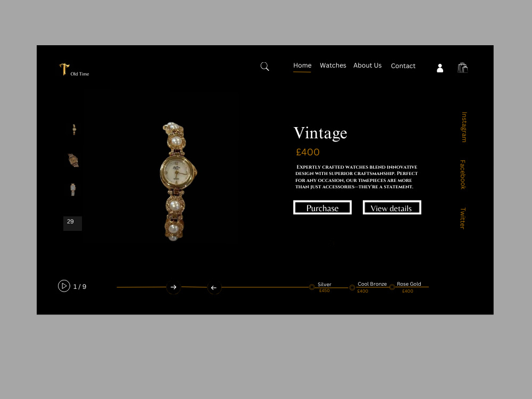Open the Instagram vertical link

[x=464, y=127]
